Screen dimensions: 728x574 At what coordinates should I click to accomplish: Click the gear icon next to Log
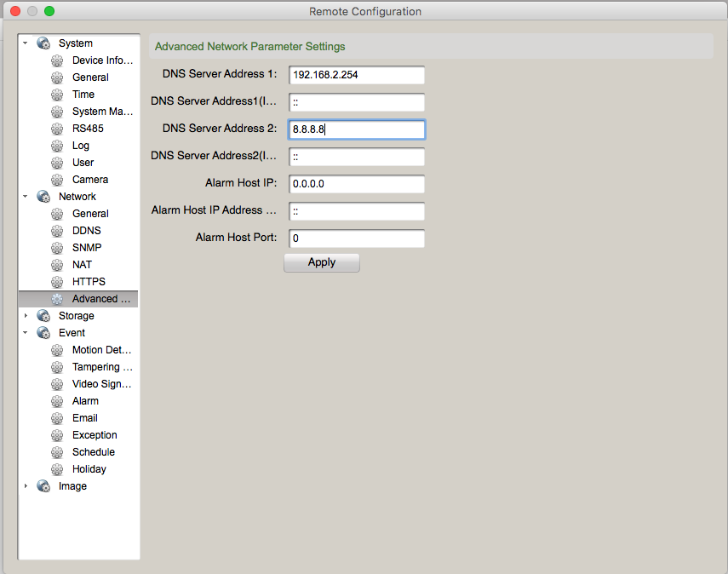57,146
